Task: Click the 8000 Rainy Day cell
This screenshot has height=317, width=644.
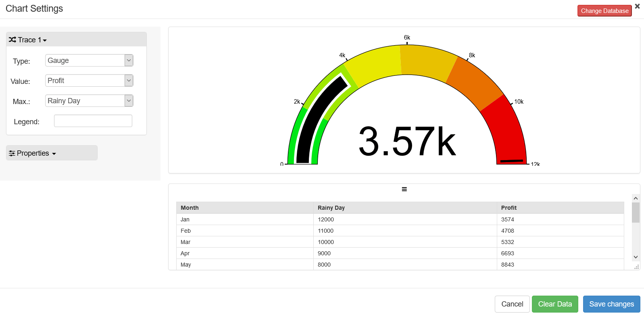Action: [x=405, y=265]
